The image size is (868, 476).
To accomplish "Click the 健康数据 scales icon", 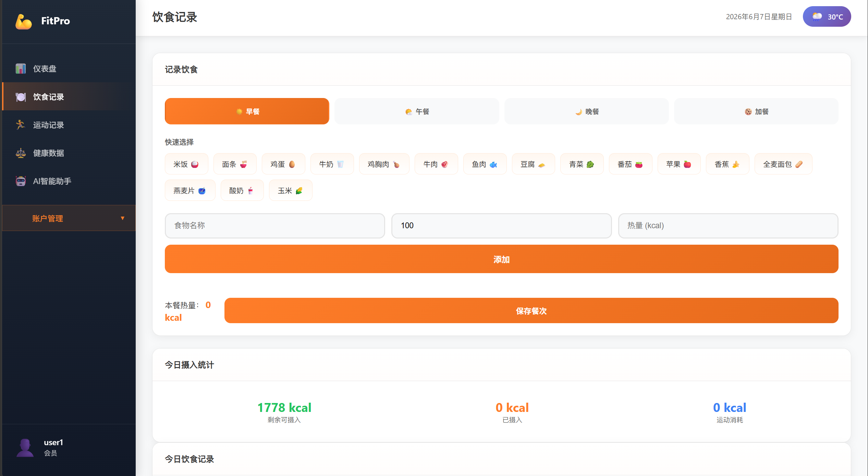I will [x=21, y=153].
